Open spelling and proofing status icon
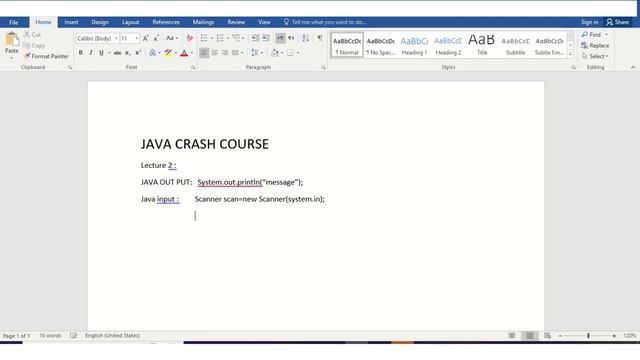The height and width of the screenshot is (360, 640). 73,336
